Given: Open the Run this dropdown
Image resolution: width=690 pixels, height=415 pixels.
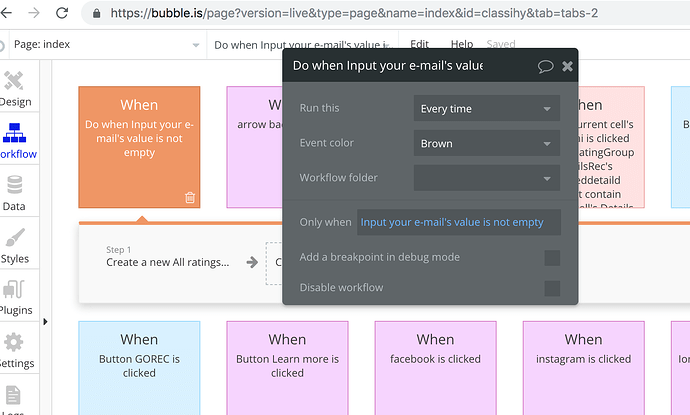Looking at the screenshot, I should click(x=487, y=108).
